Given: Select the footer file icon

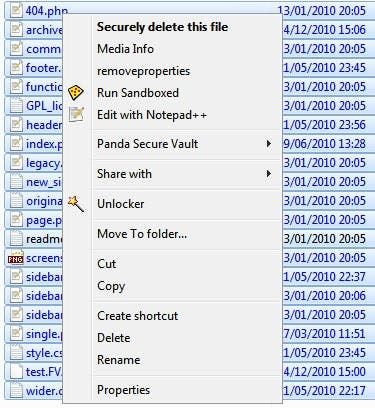Looking at the screenshot, I should pyautogui.click(x=16, y=68).
